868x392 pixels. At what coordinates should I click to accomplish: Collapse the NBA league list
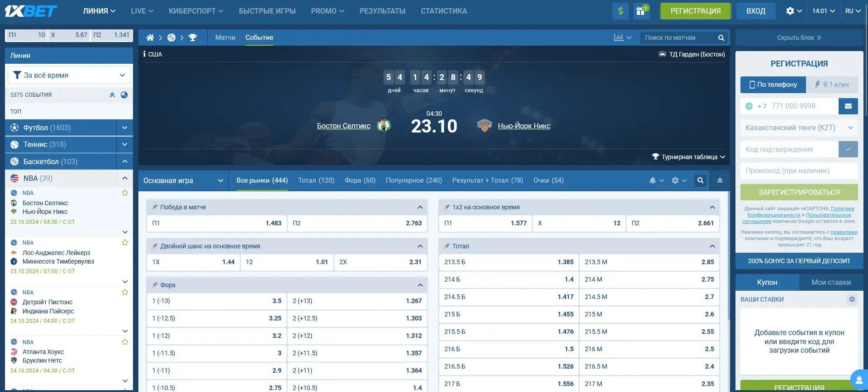pos(124,178)
